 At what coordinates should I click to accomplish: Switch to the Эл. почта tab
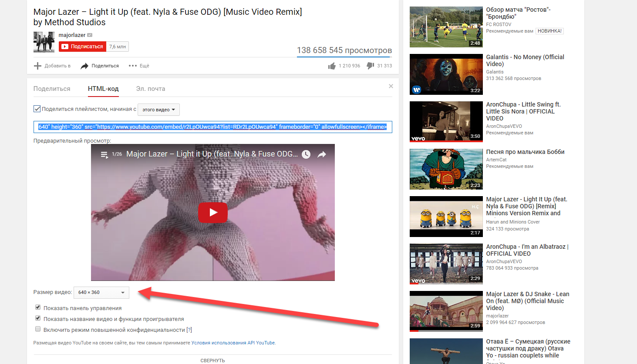(x=151, y=89)
